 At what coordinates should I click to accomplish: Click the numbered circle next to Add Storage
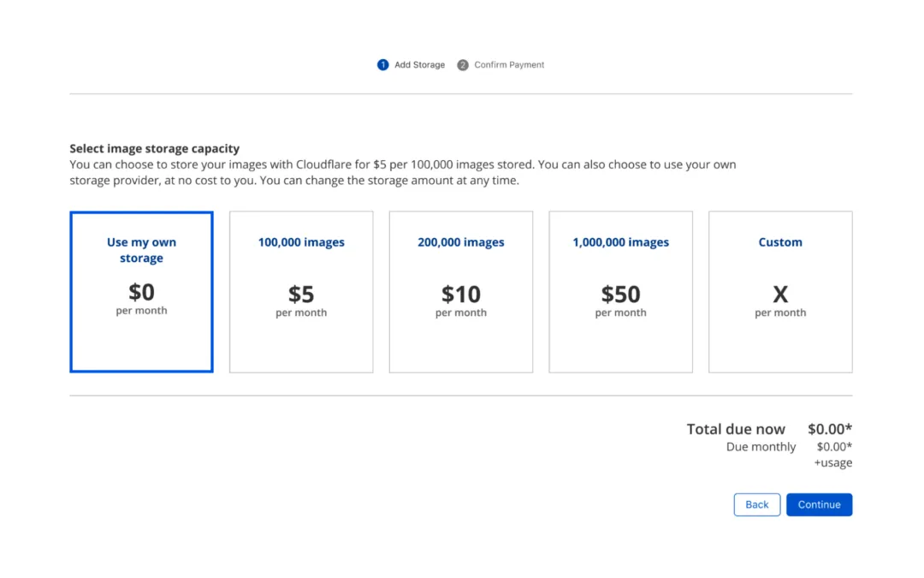tap(382, 64)
